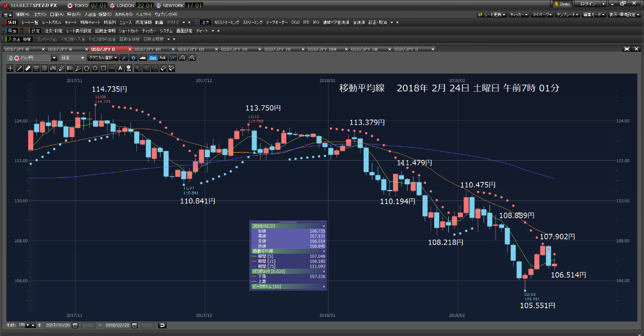The width and height of the screenshot is (644, 336).
Task: Toggle Bid price display mode
Action: (152, 58)
